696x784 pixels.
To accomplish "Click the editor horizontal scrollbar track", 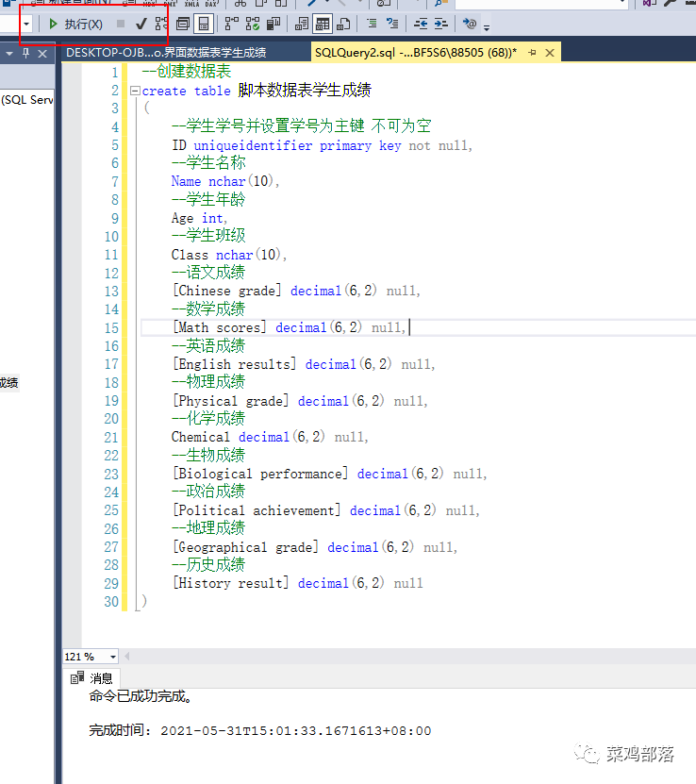I will coord(414,657).
